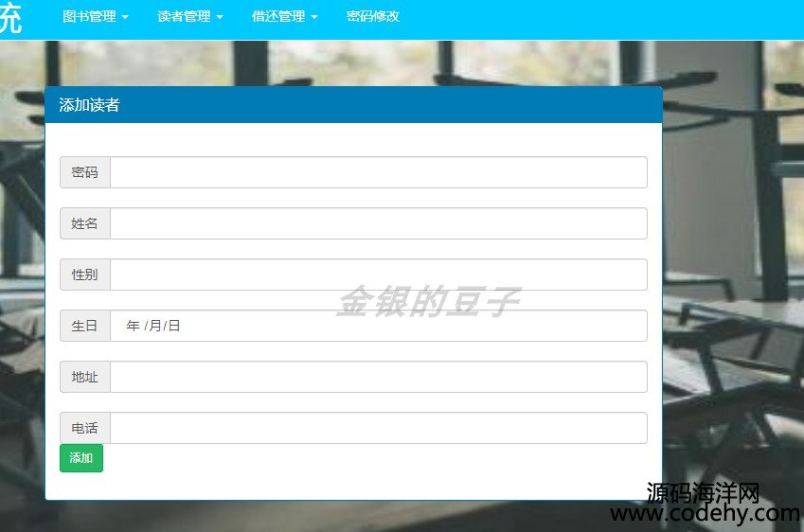Select the 性别 input box
This screenshot has width=804, height=532.
pyautogui.click(x=379, y=275)
